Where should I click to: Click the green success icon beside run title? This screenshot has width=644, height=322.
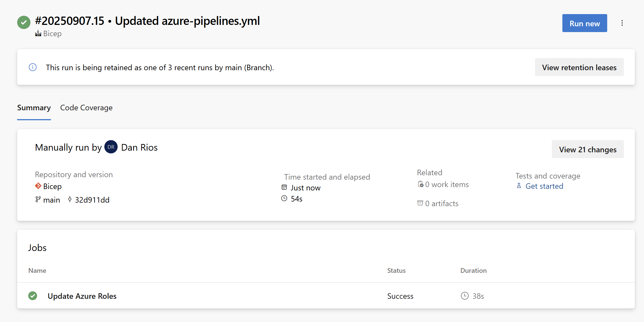coord(24,22)
